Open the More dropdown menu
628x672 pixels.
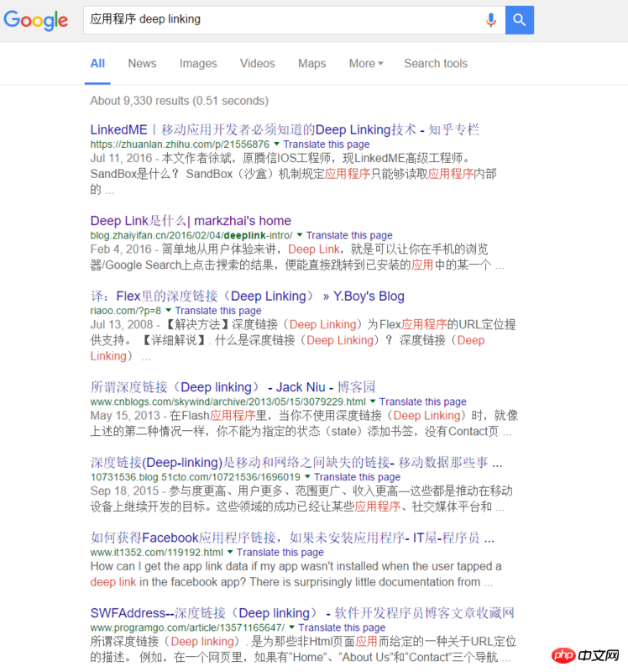coord(366,64)
